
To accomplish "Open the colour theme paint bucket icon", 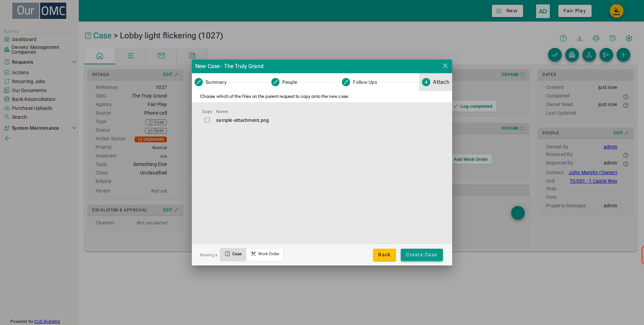I will tap(617, 11).
